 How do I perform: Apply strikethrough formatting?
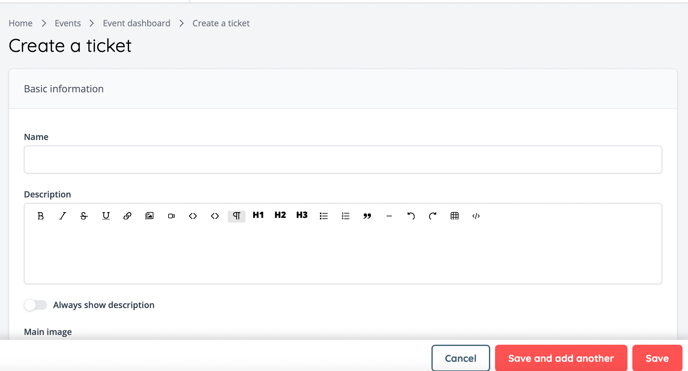(84, 216)
